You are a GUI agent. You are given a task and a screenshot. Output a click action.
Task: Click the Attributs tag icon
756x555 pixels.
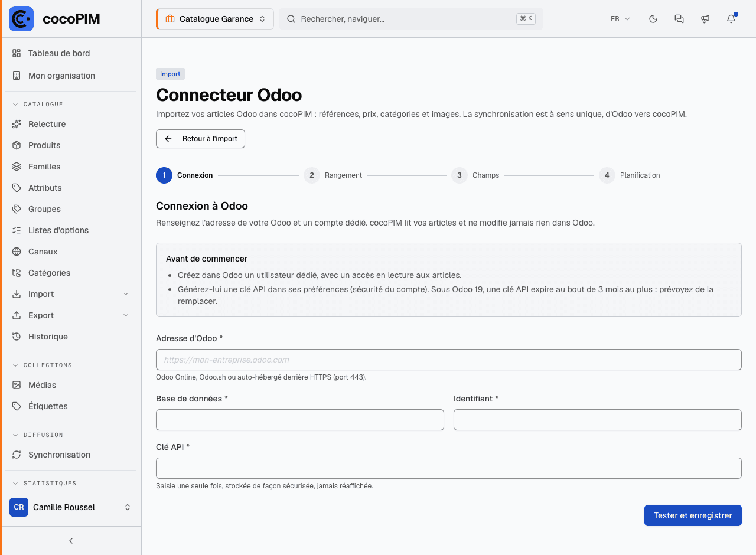click(17, 188)
